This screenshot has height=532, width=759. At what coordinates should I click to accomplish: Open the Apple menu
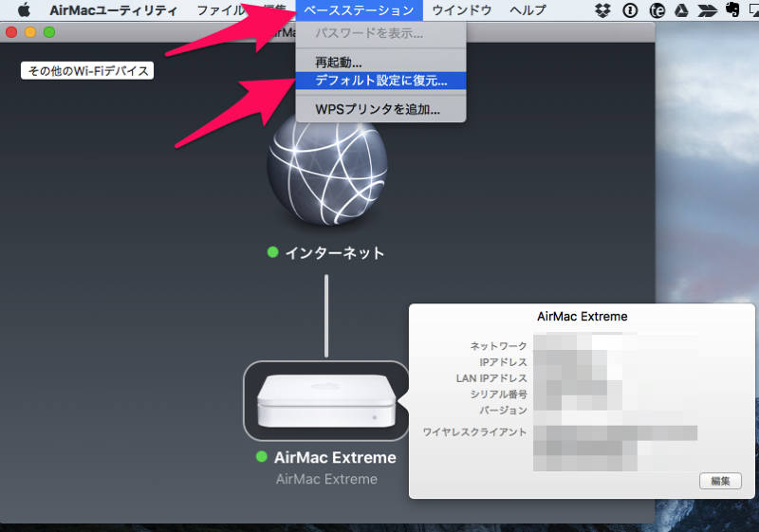tap(24, 10)
